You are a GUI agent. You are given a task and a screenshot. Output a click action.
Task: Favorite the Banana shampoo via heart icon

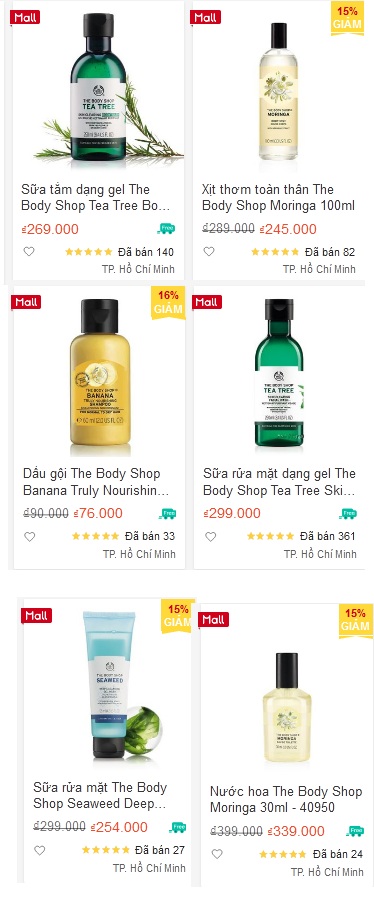click(30, 536)
